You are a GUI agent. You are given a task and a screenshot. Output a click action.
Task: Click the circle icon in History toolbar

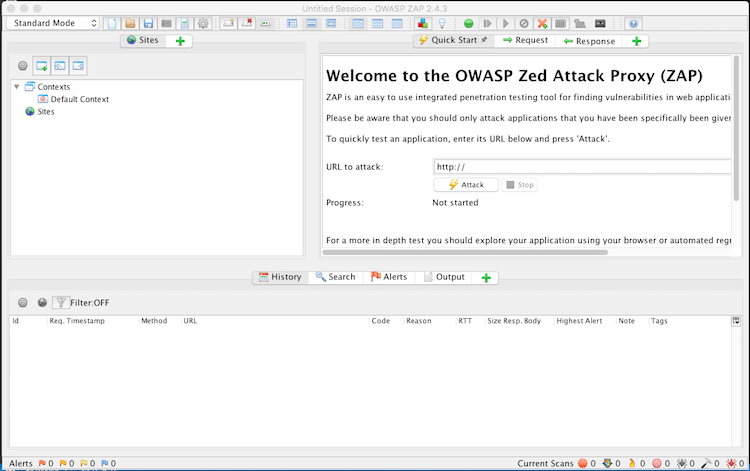coord(22,302)
